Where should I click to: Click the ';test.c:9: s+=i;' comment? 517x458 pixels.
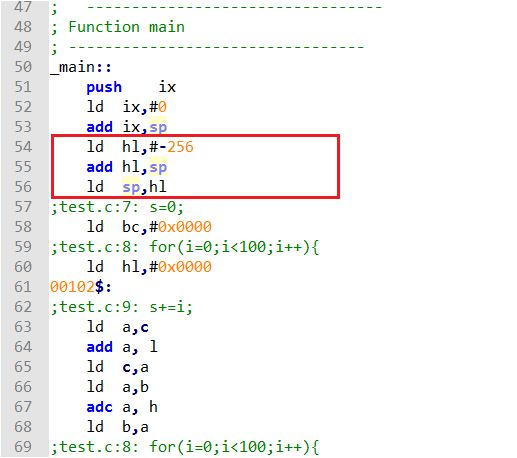pos(122,307)
